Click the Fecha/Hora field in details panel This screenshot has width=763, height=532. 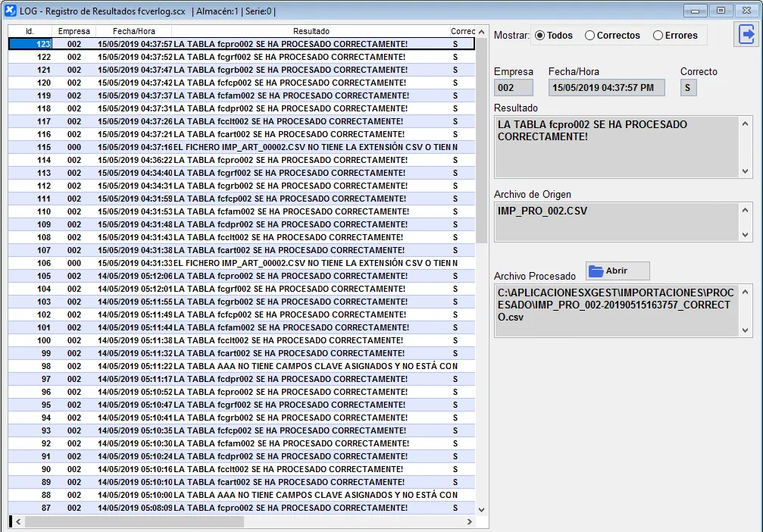pyautogui.click(x=606, y=88)
